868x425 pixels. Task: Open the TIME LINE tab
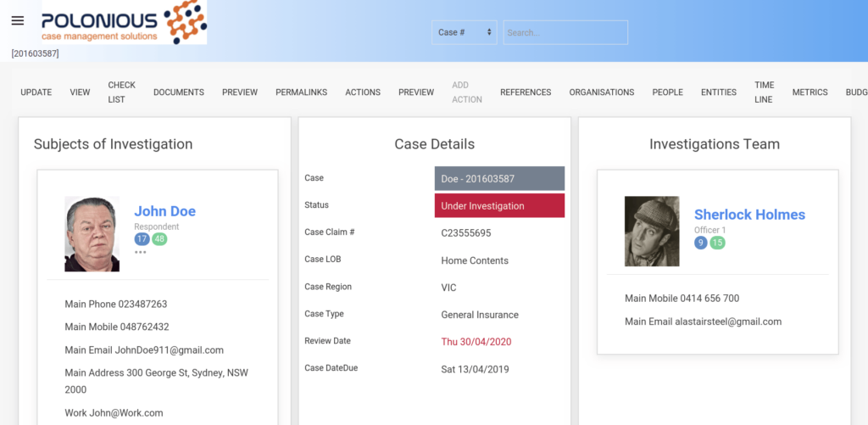coord(764,92)
